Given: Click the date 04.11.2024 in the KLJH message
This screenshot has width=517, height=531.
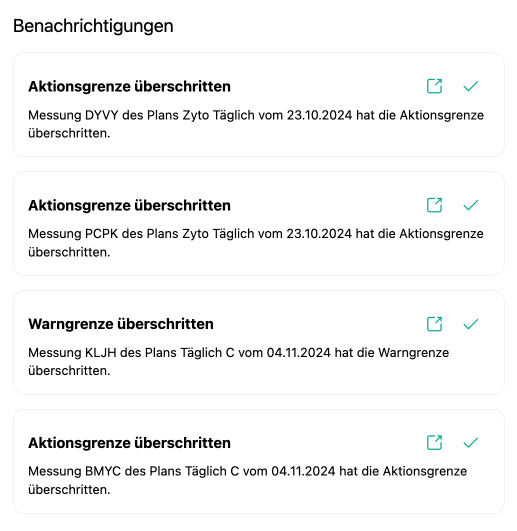Looking at the screenshot, I should pyautogui.click(x=299, y=353).
